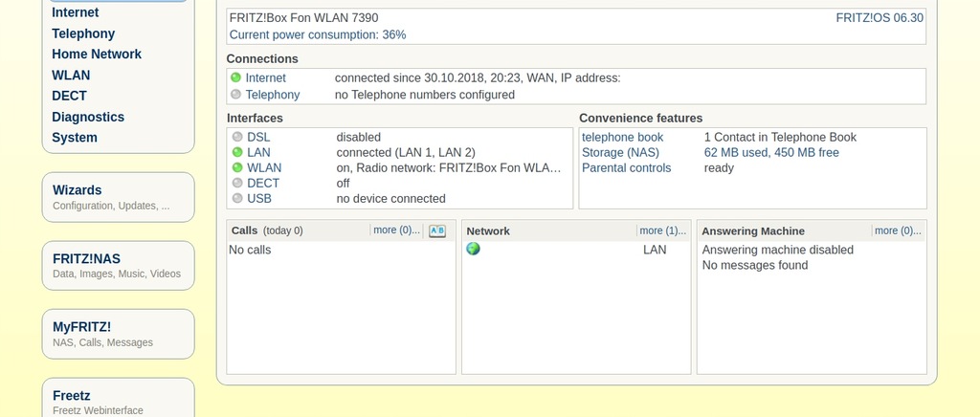
Task: Click the Internet link under Connections
Action: (266, 78)
